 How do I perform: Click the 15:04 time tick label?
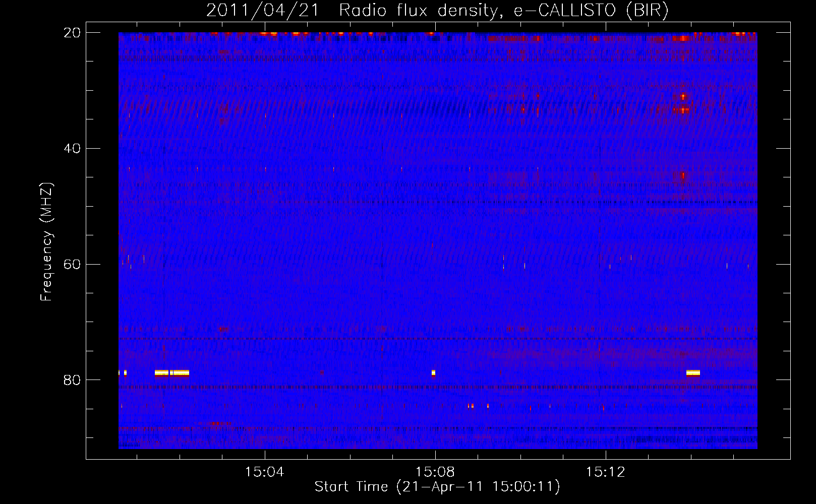264,472
